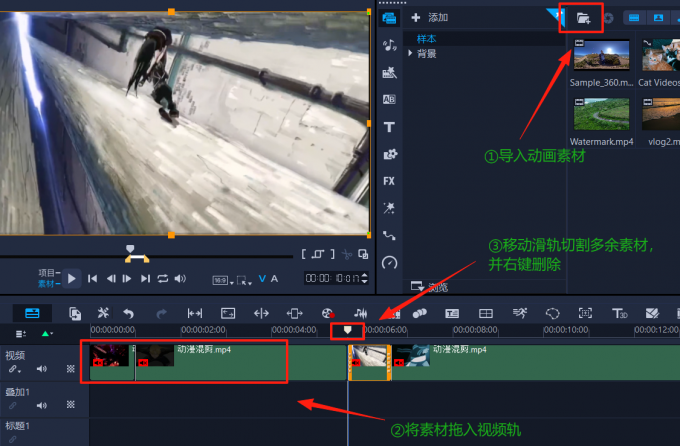
Task: Click the stretch tool icon
Action: click(228, 313)
